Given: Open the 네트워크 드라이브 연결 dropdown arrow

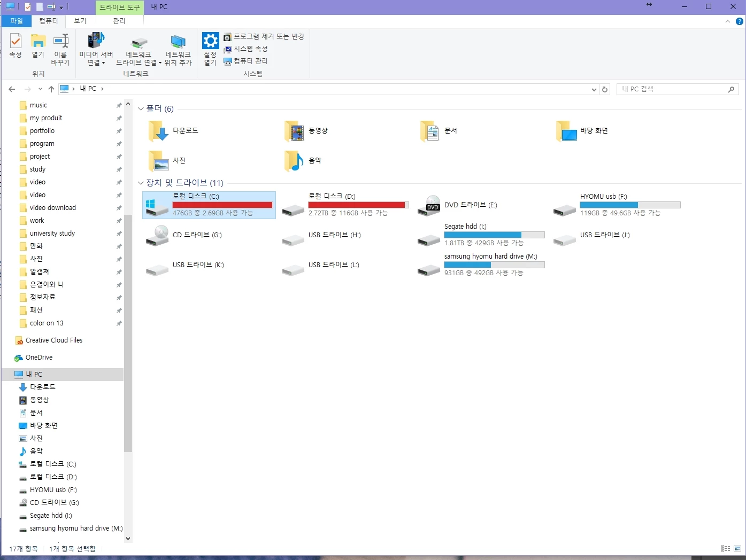Looking at the screenshot, I should [x=160, y=63].
